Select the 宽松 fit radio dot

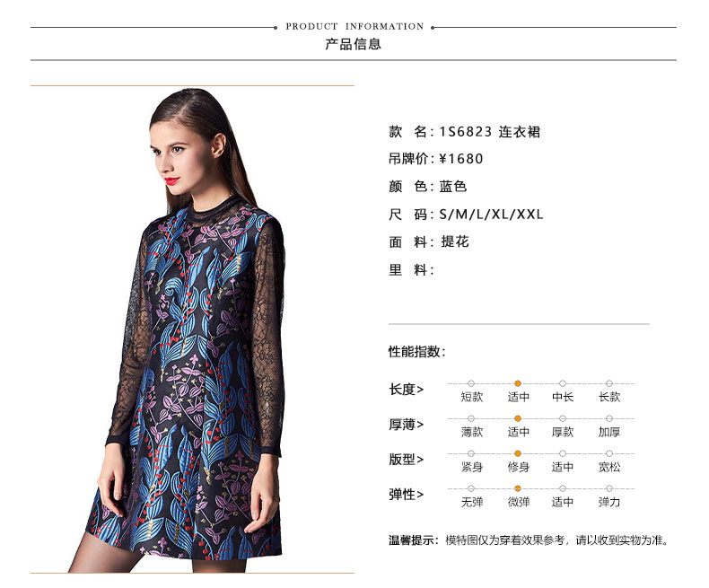pyautogui.click(x=609, y=453)
